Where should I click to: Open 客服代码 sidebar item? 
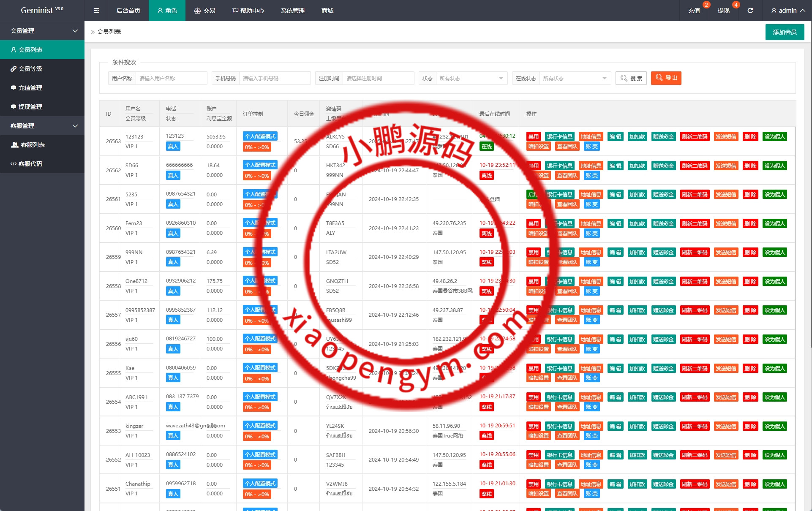pyautogui.click(x=30, y=164)
